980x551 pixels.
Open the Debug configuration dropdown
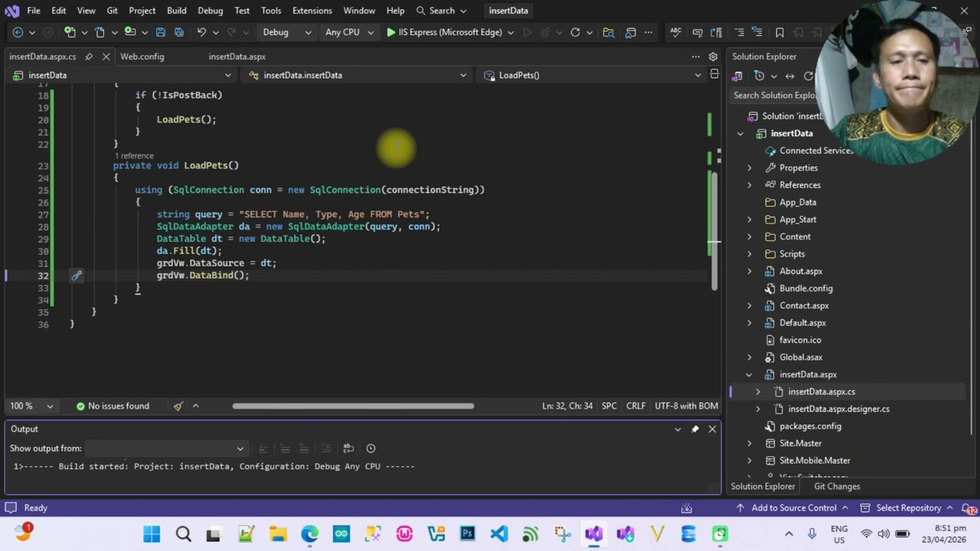click(286, 32)
